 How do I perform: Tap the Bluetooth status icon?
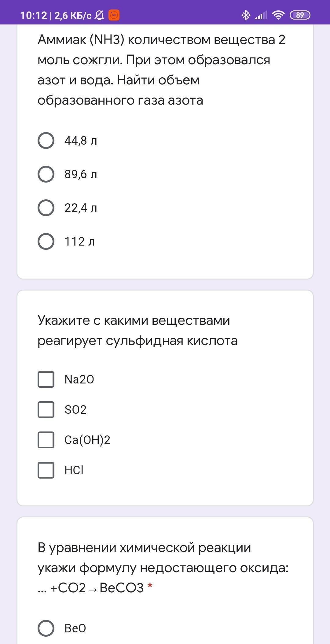(x=246, y=15)
